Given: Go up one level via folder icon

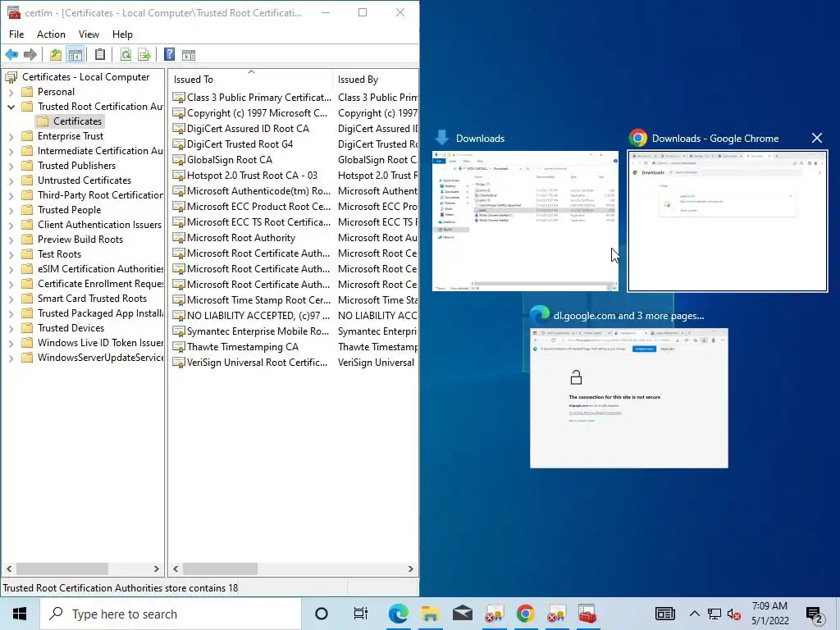Looking at the screenshot, I should click(55, 55).
